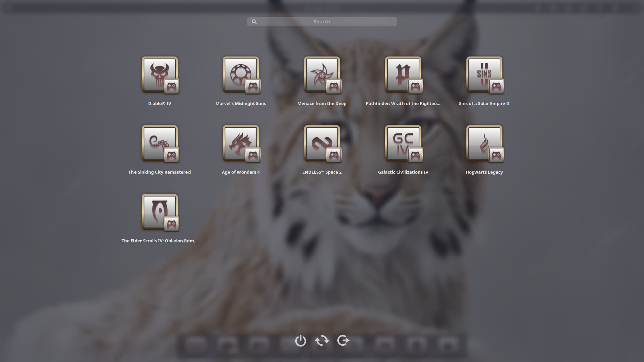Launch Age of Wonders 4 dragon icon
The width and height of the screenshot is (644, 362).
point(240,144)
